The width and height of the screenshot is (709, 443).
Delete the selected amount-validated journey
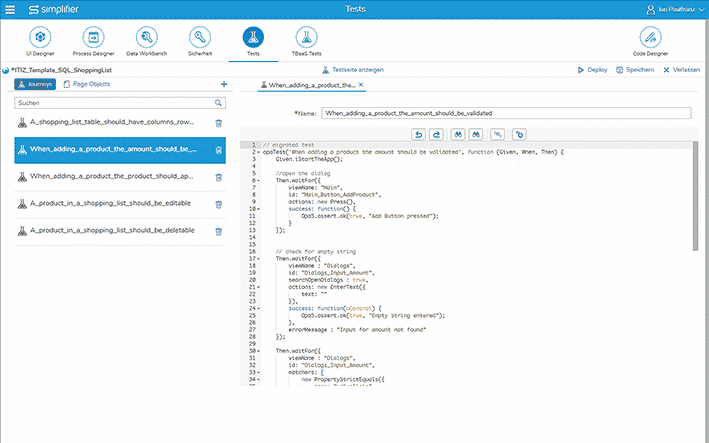click(218, 150)
